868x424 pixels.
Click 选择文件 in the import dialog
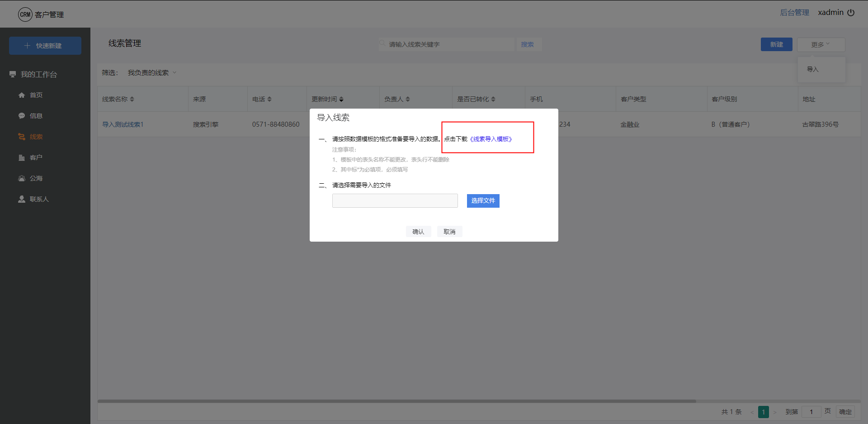[x=483, y=200]
